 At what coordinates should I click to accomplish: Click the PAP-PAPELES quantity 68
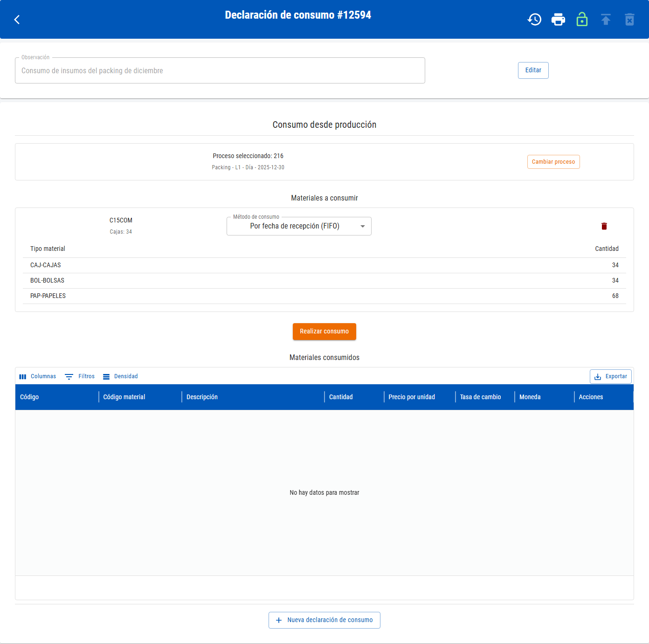click(615, 296)
